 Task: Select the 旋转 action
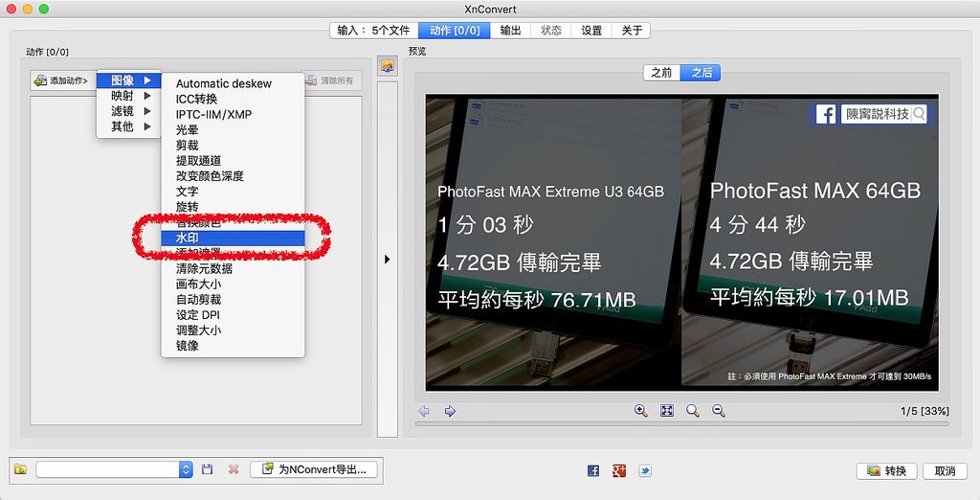[233, 207]
